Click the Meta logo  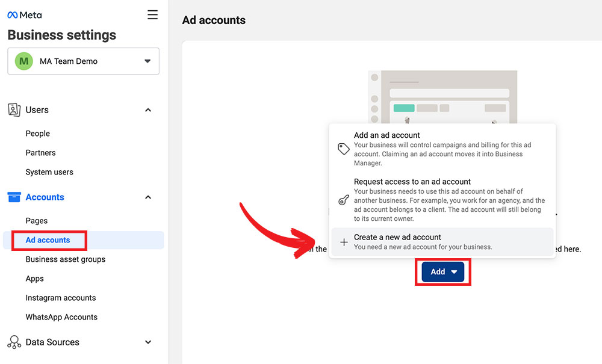click(x=25, y=15)
